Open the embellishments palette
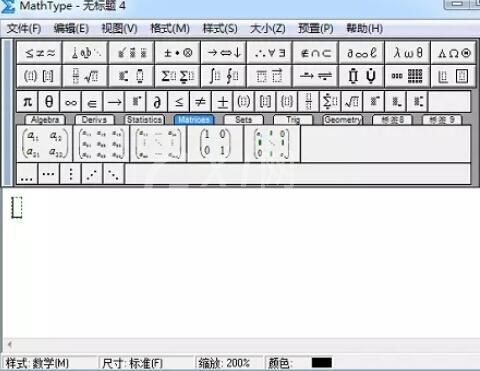This screenshot has height=371, width=480. point(132,53)
